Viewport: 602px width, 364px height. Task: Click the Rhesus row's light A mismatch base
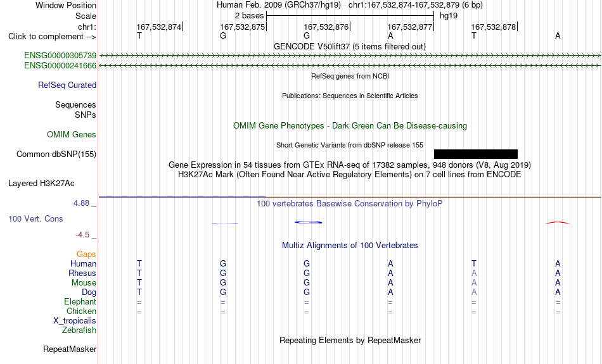click(x=474, y=273)
